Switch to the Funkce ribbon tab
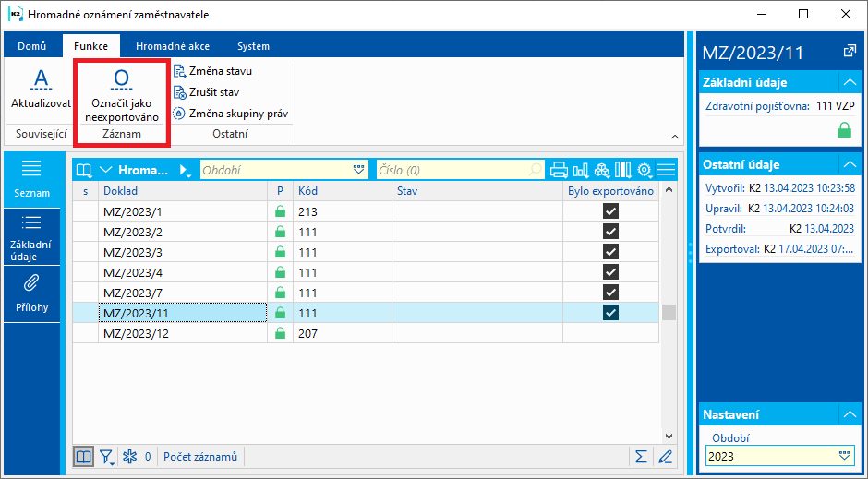The height and width of the screenshot is (479, 868). [90, 46]
